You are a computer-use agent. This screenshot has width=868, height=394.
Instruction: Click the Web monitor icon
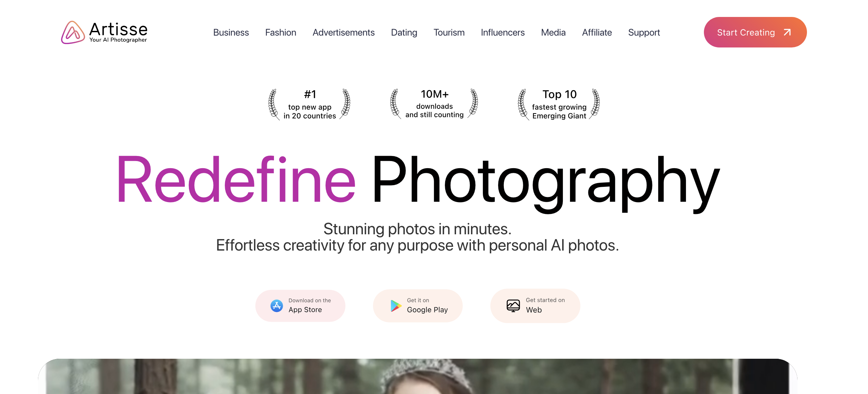coord(513,306)
